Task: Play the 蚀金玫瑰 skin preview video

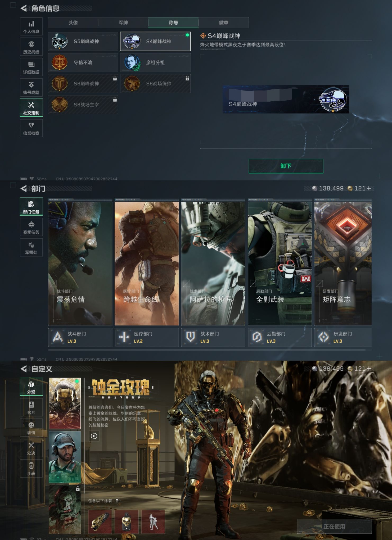Action: 94,436
